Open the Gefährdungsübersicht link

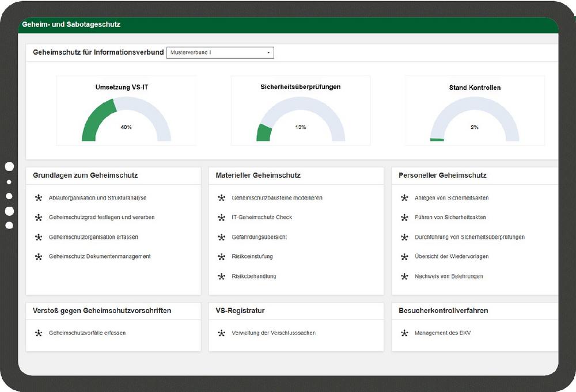pos(259,237)
